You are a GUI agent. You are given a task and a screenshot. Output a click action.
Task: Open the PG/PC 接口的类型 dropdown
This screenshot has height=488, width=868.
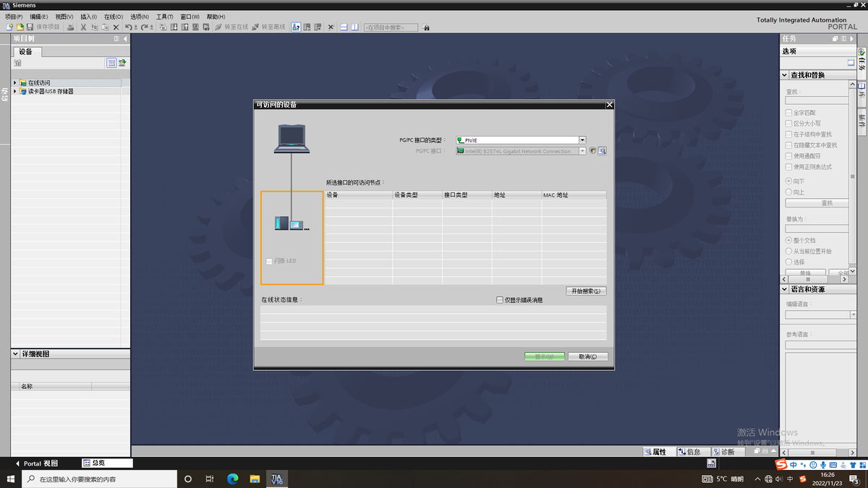(x=582, y=140)
